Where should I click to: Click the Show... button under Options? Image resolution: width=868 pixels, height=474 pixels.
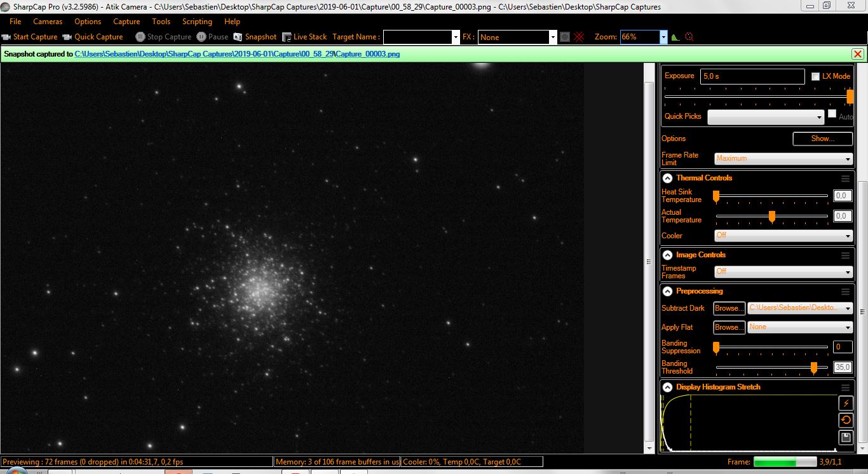(822, 139)
